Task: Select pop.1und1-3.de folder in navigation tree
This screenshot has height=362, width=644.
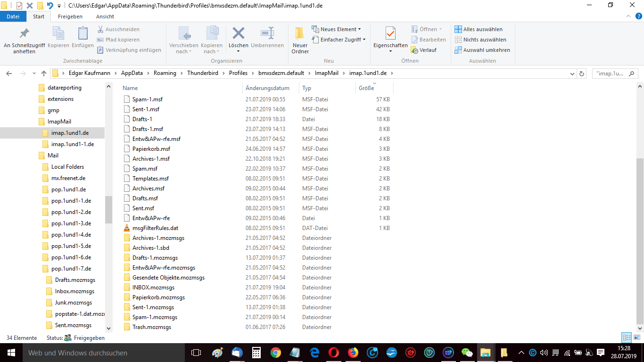Action: (71, 223)
